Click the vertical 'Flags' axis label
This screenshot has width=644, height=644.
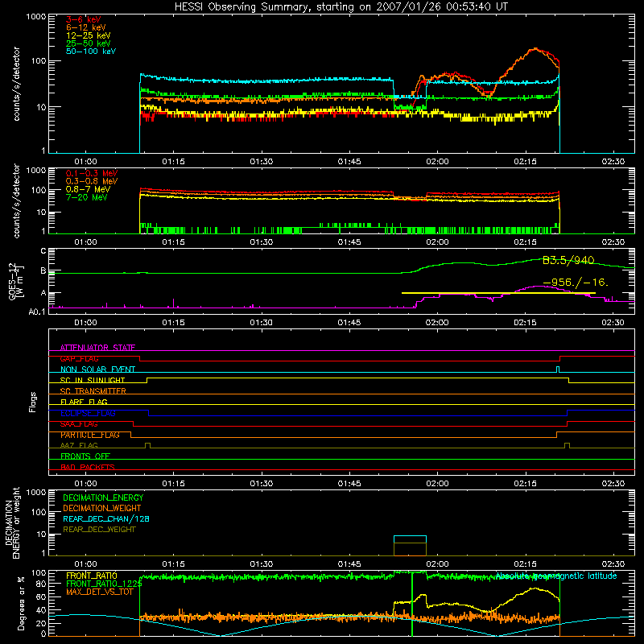[x=32, y=402]
